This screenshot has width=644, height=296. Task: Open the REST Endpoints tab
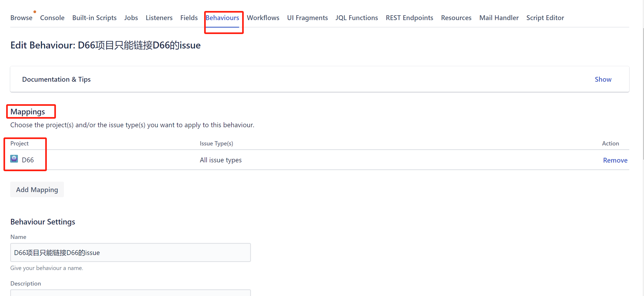pos(409,18)
